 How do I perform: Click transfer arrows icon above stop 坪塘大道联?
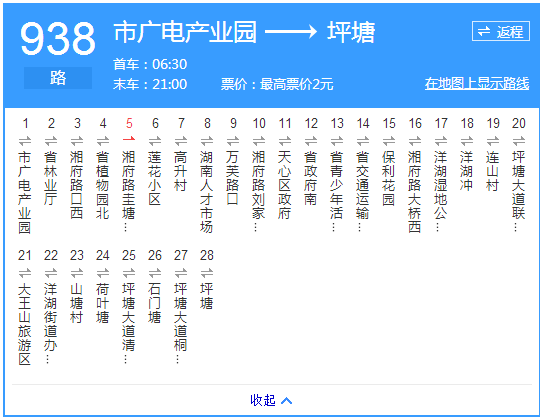pyautogui.click(x=519, y=141)
